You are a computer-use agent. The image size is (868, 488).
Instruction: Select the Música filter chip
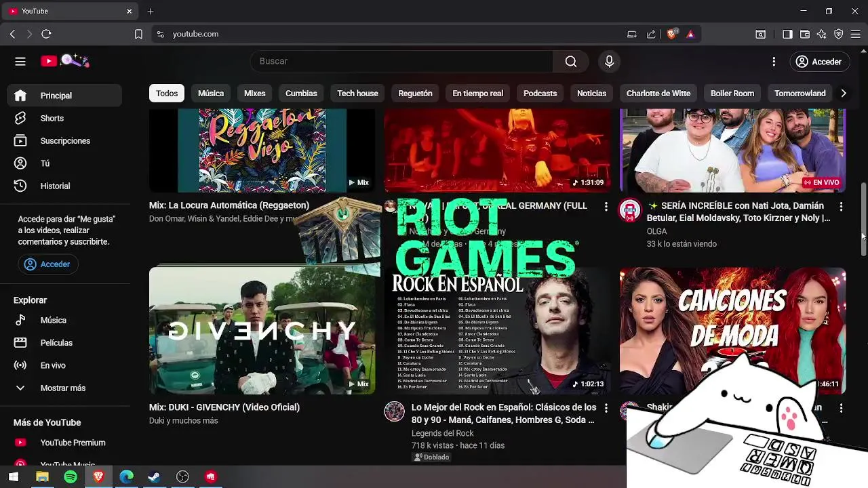coord(211,94)
